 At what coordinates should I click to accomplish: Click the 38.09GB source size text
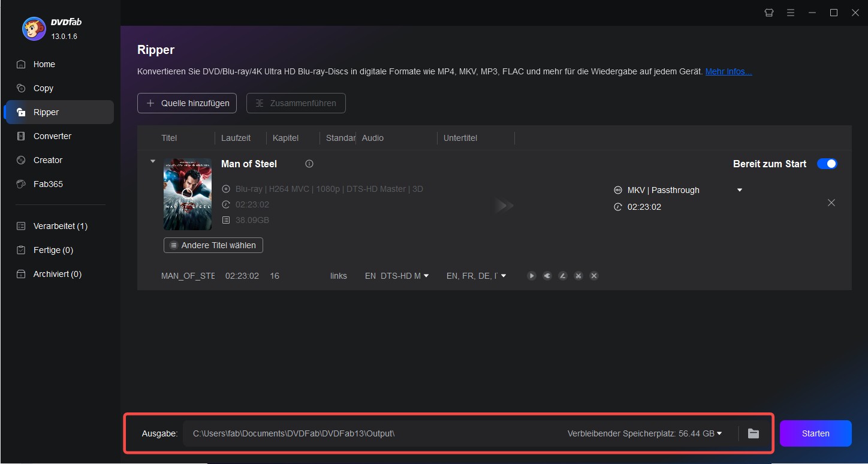coord(252,220)
